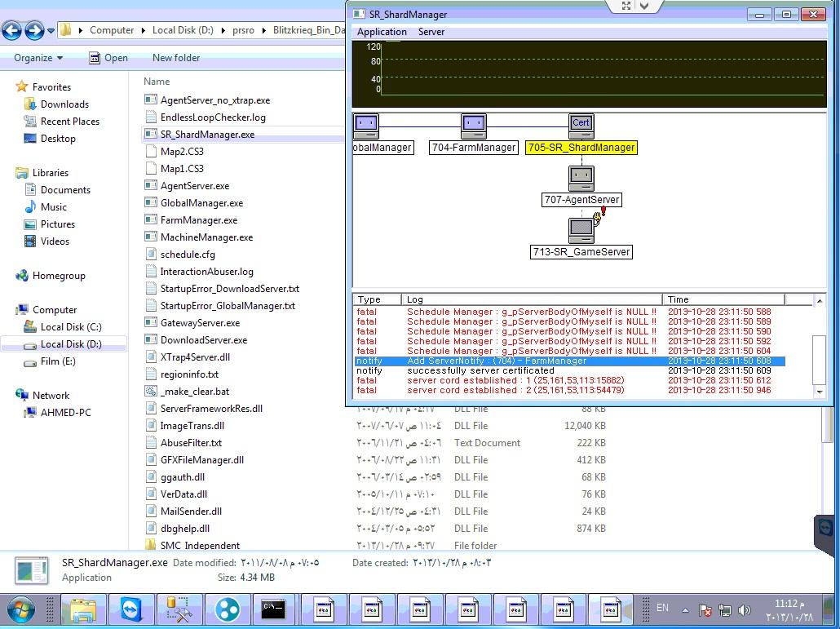Click the Log column header

(532, 299)
